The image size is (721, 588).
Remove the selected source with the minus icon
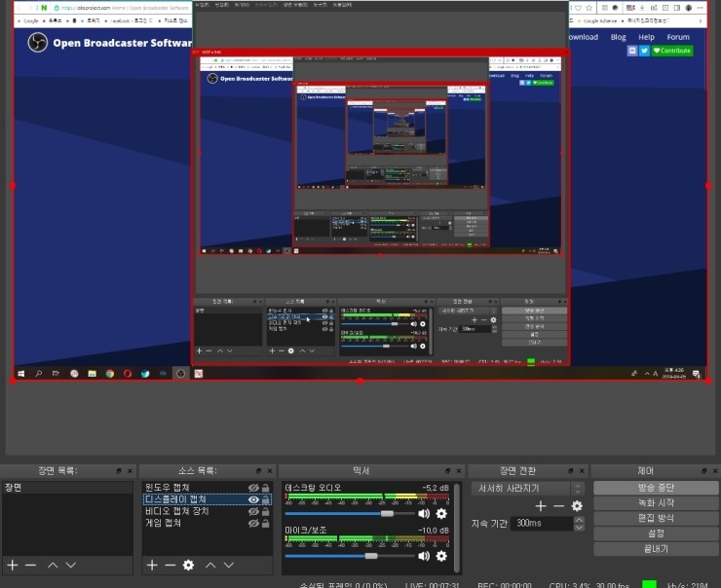171,565
